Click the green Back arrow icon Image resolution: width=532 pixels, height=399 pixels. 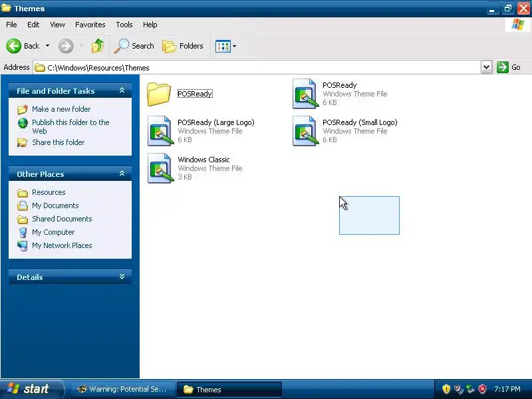click(x=13, y=46)
